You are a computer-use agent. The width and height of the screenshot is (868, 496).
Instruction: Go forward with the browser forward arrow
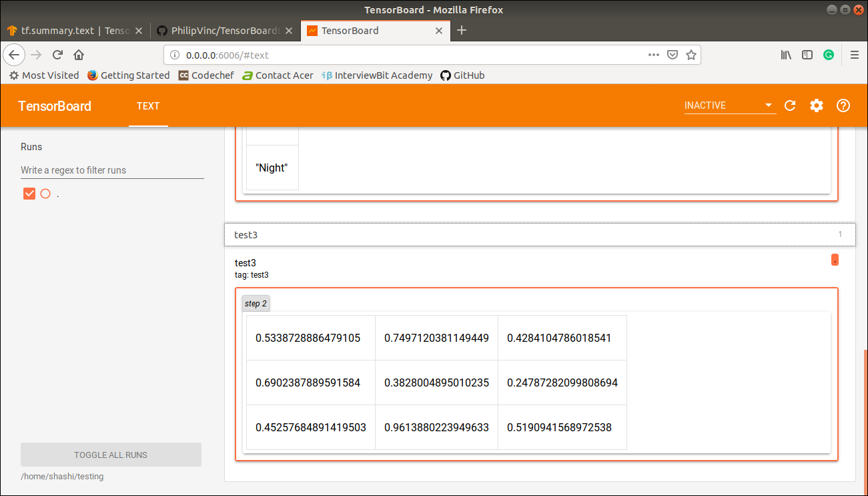36,55
